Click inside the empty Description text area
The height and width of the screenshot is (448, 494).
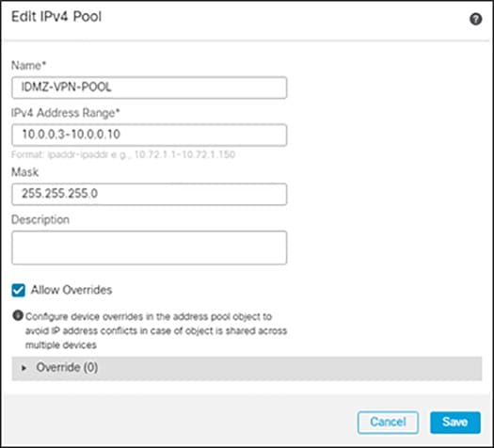point(149,248)
